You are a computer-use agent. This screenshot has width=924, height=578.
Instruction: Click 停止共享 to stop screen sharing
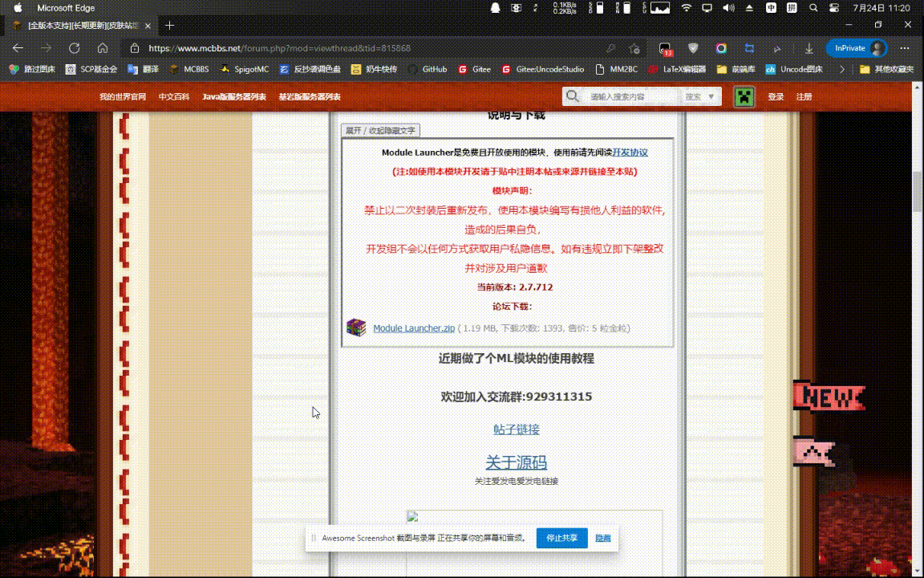tap(561, 538)
